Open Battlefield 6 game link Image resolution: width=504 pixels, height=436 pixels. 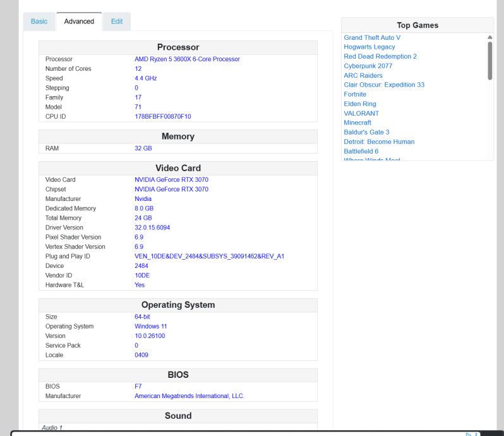click(x=361, y=152)
